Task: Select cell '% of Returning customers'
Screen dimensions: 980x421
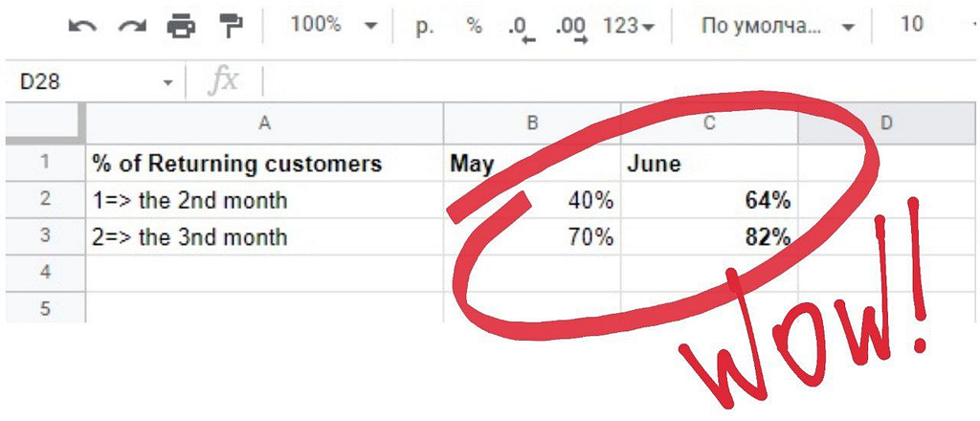Action: point(264,164)
